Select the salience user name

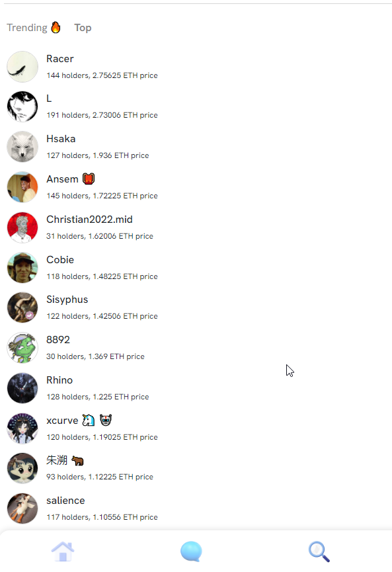(65, 501)
